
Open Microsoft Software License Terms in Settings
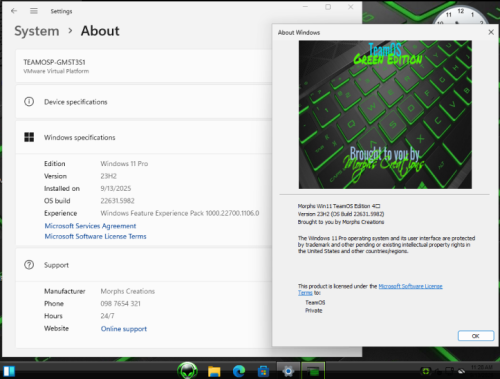tap(95, 236)
